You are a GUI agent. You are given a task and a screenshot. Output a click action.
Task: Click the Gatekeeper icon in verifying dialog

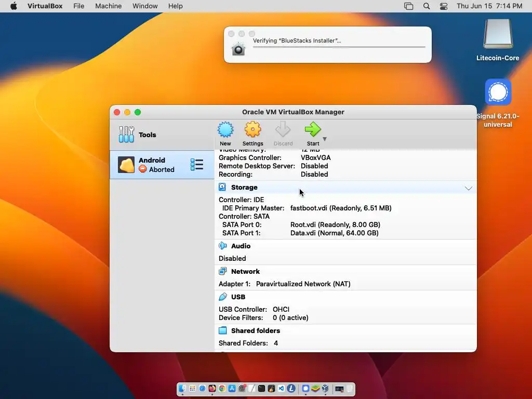point(238,49)
